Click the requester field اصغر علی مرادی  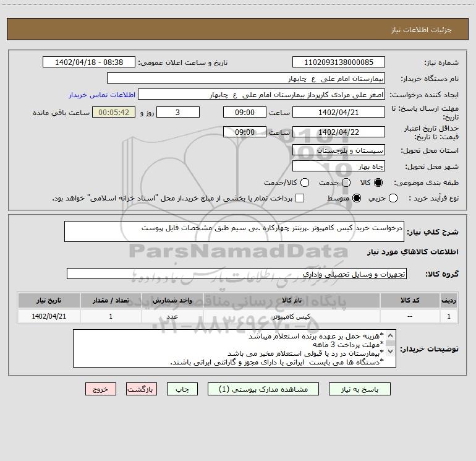(x=261, y=95)
